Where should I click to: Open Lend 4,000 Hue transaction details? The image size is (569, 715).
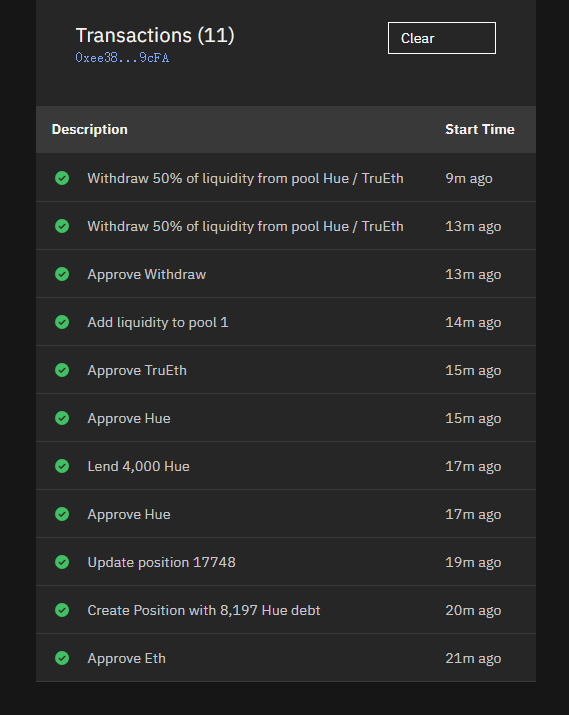coord(286,466)
